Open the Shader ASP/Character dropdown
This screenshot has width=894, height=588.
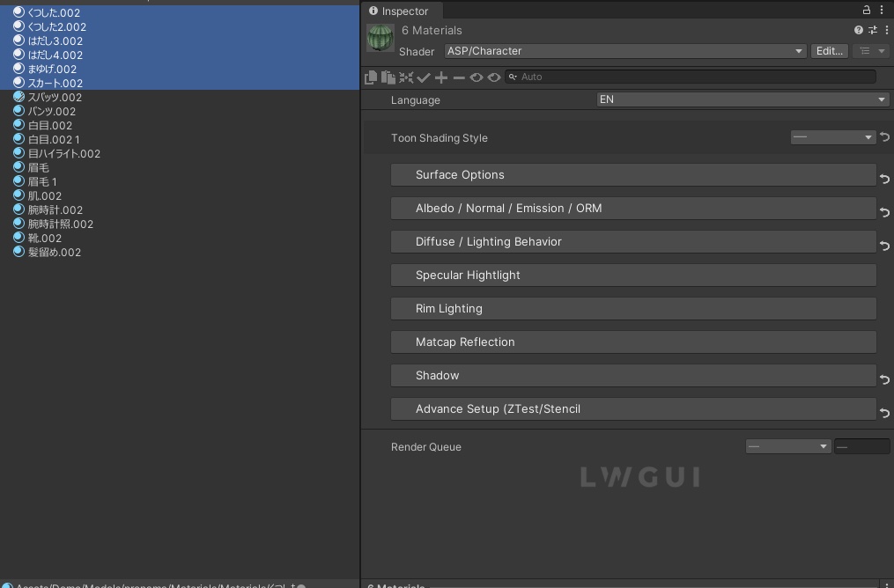pyautogui.click(x=624, y=51)
